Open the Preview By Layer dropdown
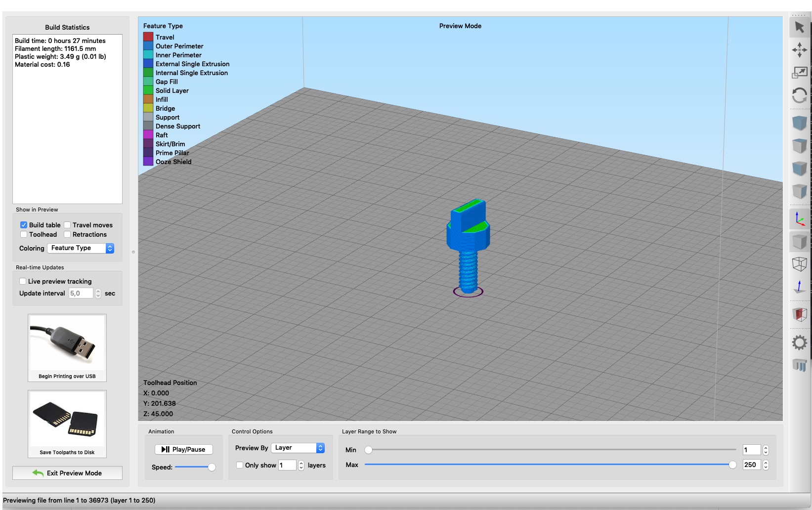The image size is (812, 510). click(298, 448)
